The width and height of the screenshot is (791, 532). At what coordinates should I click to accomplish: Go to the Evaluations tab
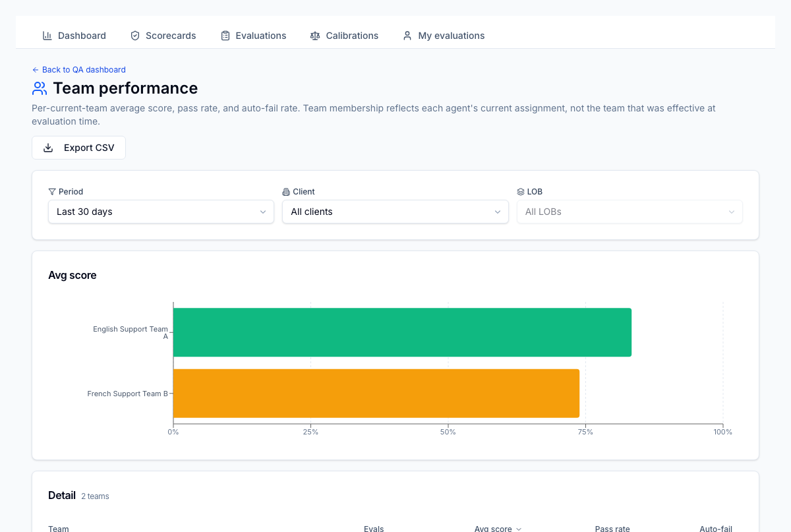pyautogui.click(x=253, y=36)
